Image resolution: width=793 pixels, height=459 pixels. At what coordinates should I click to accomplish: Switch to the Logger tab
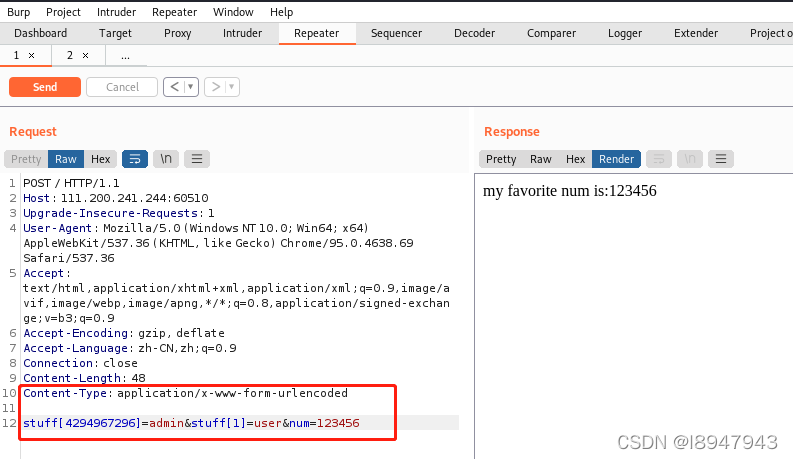(x=625, y=33)
